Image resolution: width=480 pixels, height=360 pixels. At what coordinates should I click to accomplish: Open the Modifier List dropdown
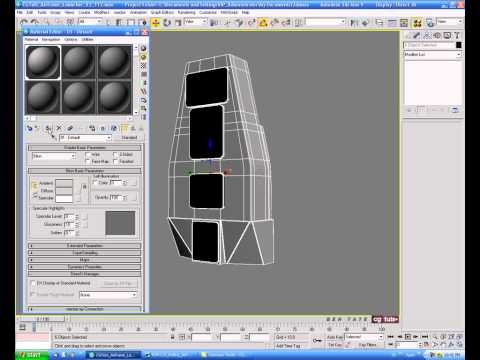click(x=432, y=54)
